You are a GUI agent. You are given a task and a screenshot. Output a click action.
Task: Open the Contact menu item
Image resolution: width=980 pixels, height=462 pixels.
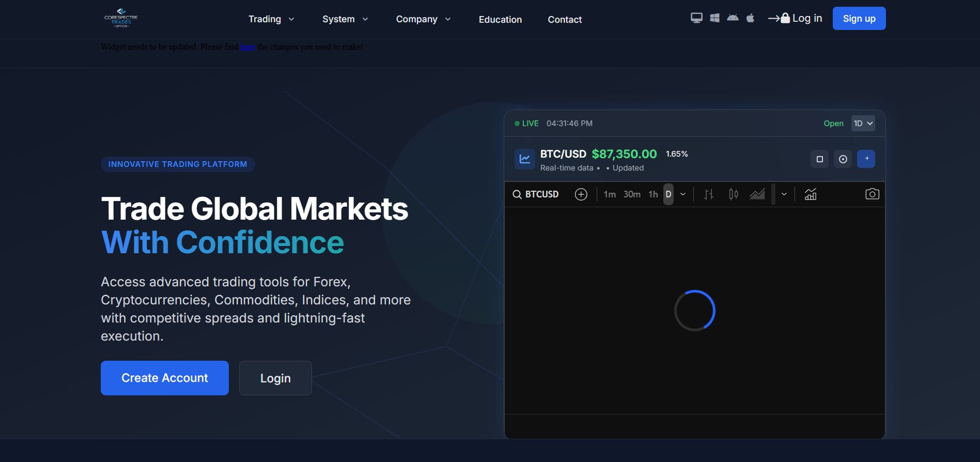[x=565, y=20]
